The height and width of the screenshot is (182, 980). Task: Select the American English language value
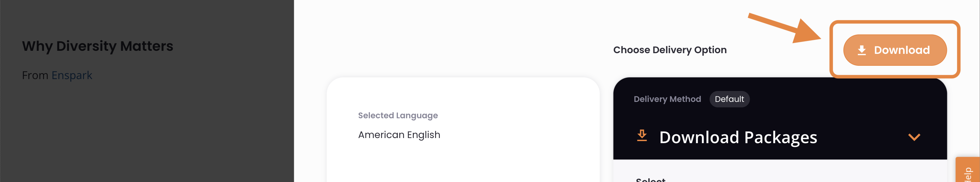pyautogui.click(x=399, y=135)
